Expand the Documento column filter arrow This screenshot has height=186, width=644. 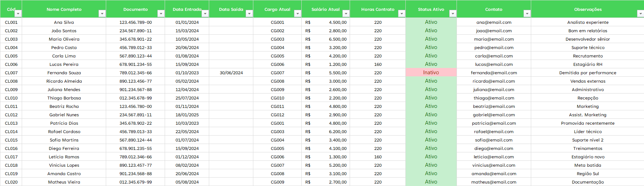(161, 14)
